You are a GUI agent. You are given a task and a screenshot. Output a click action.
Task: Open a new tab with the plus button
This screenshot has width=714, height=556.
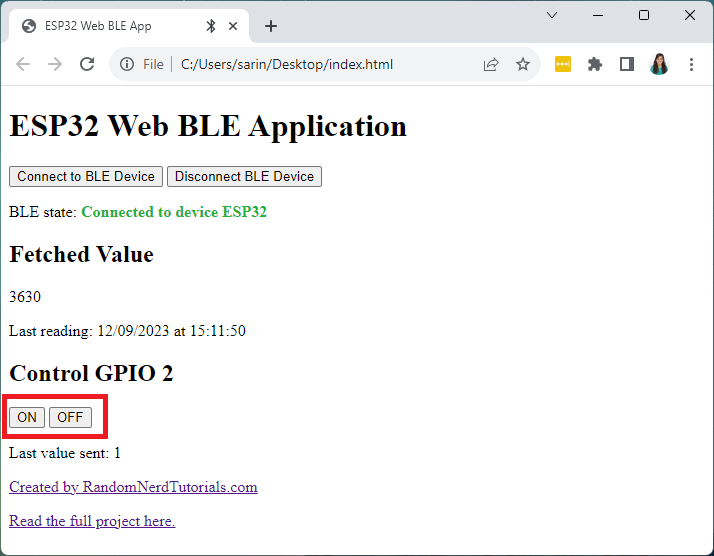271,26
